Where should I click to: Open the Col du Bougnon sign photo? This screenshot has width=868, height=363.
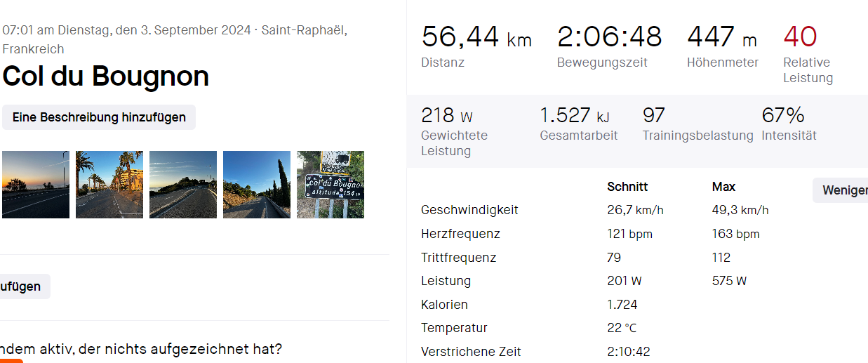click(x=330, y=185)
